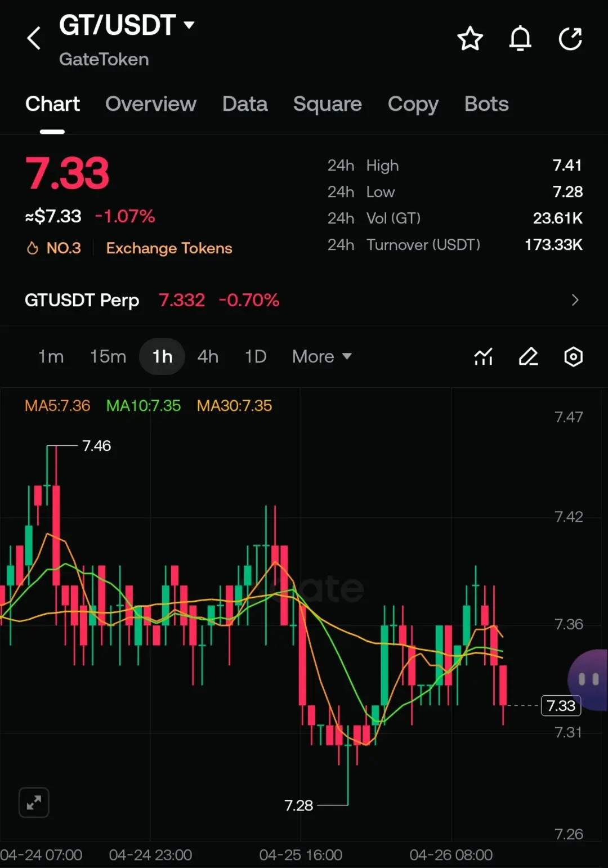Open chart indicators icon

tap(484, 356)
